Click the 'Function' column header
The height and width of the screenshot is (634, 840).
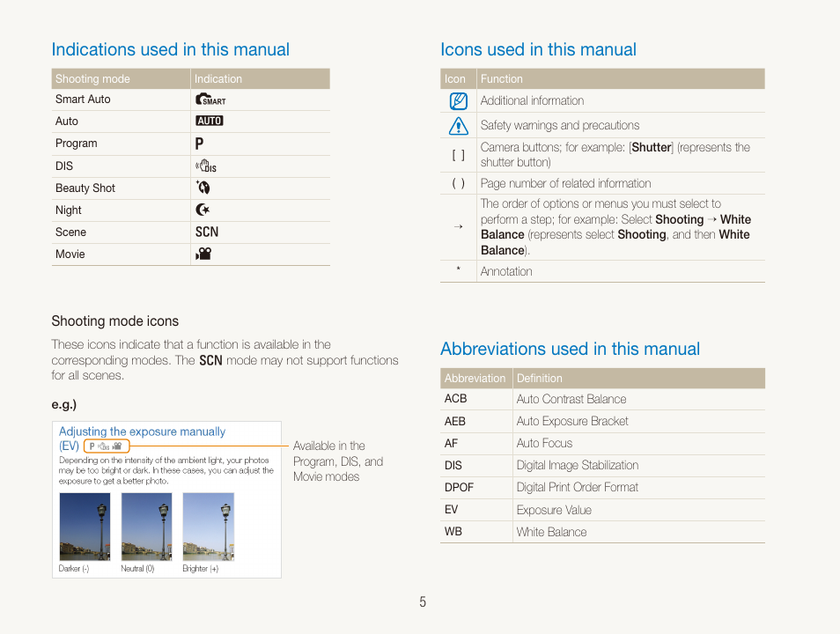tap(501, 78)
